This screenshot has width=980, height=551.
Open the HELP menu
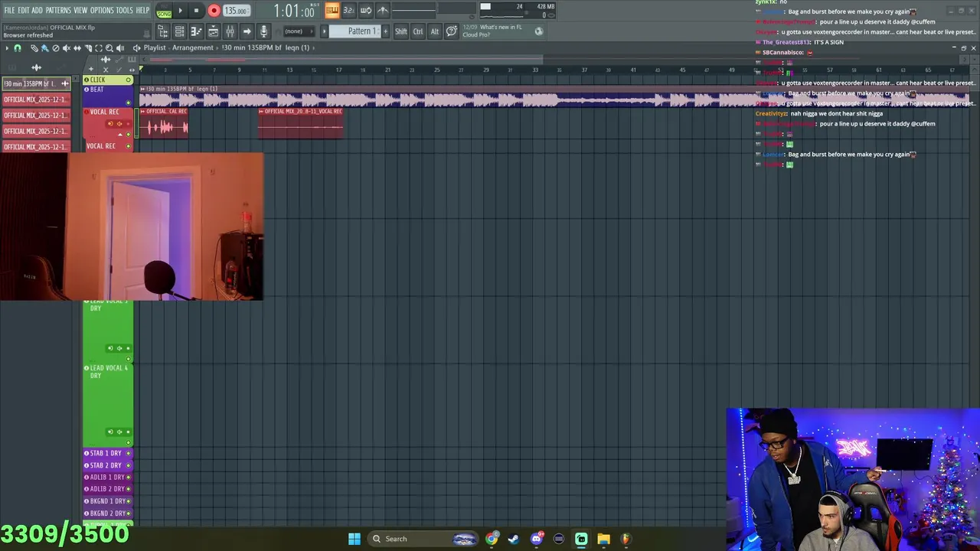tap(142, 10)
